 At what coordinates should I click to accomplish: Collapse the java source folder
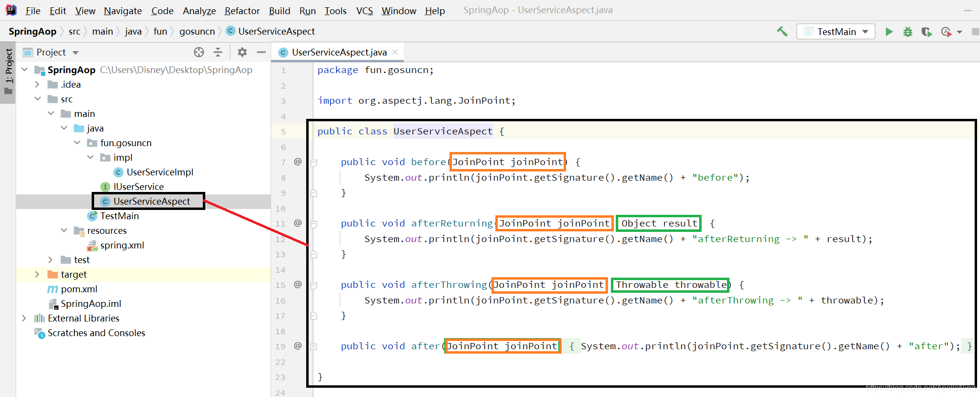coord(64,128)
